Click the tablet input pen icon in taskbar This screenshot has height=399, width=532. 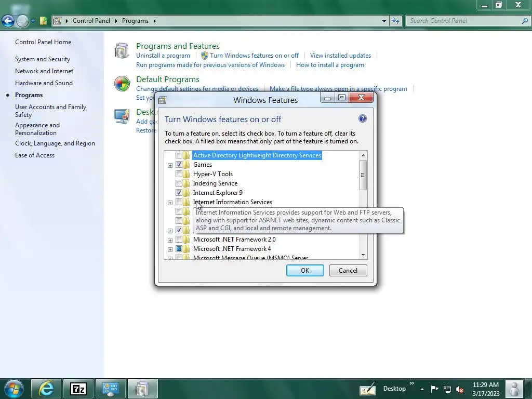click(x=368, y=389)
